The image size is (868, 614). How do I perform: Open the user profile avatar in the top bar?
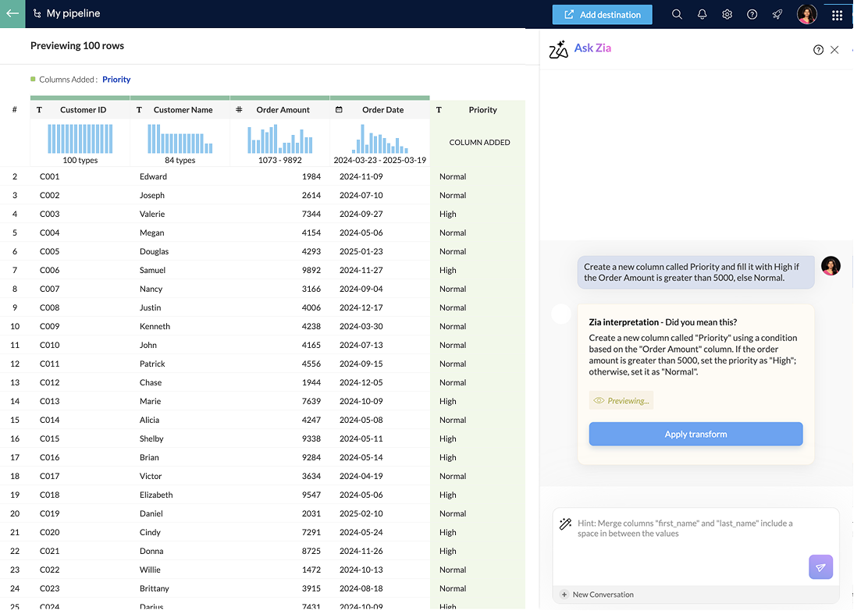coord(806,14)
